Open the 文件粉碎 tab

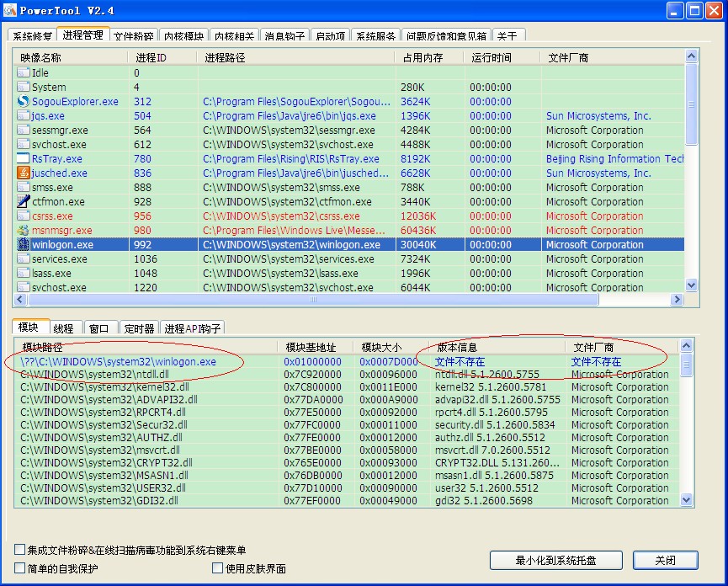134,35
